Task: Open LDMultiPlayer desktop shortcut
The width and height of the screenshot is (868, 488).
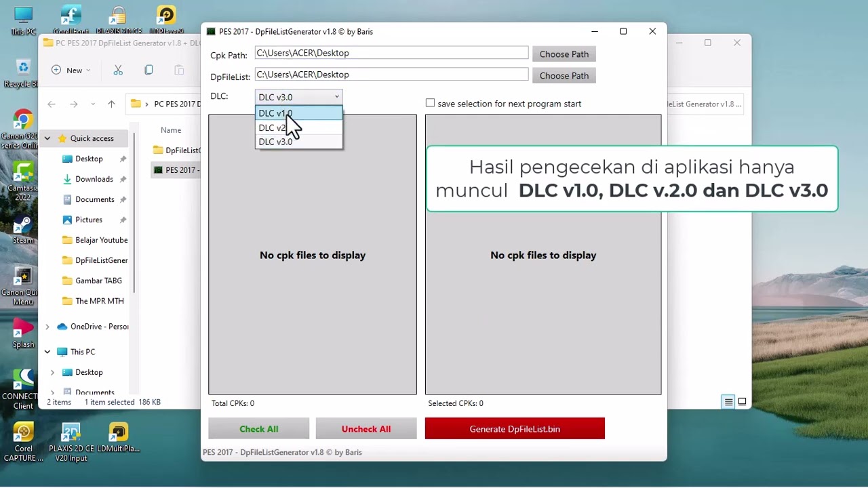Action: [118, 437]
